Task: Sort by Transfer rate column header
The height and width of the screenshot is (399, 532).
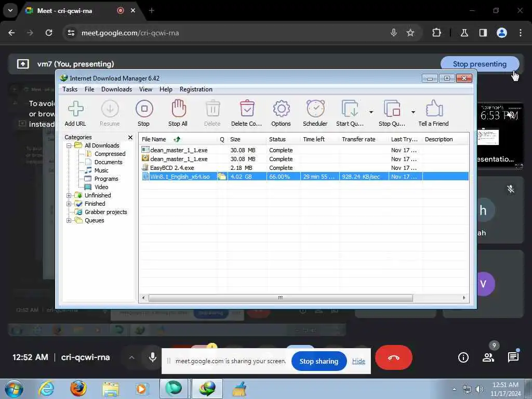Action: tap(364, 139)
